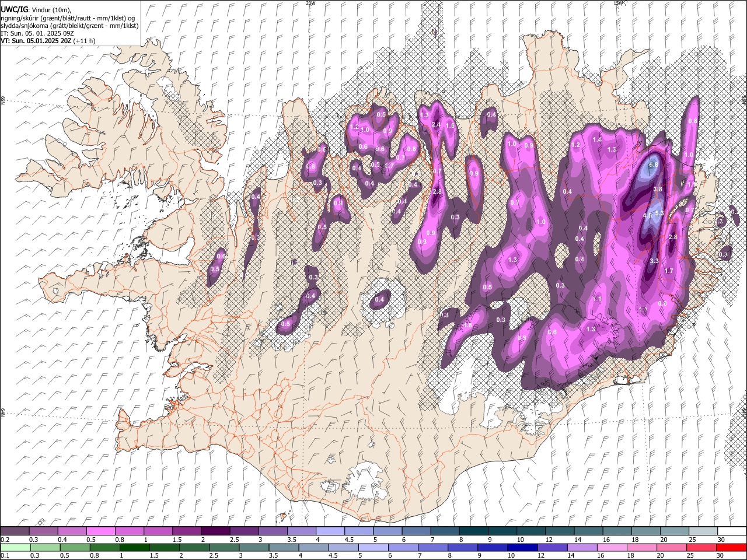
Task: Click the 3.3 value in the east
Action: pyautogui.click(x=654, y=261)
